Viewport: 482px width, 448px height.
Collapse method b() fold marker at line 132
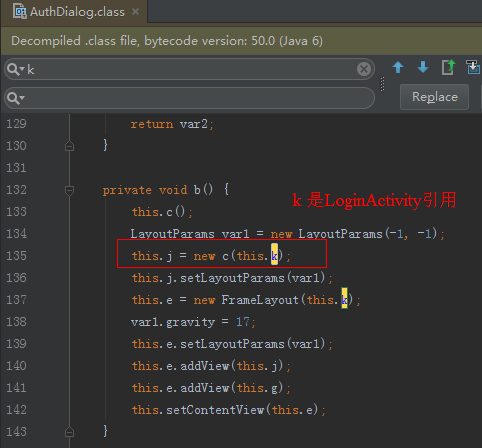click(x=69, y=190)
